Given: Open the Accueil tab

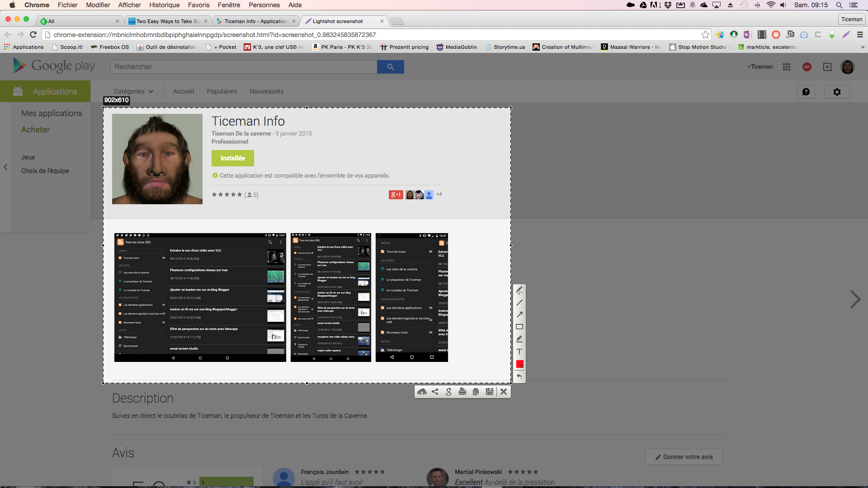Looking at the screenshot, I should [x=184, y=91].
